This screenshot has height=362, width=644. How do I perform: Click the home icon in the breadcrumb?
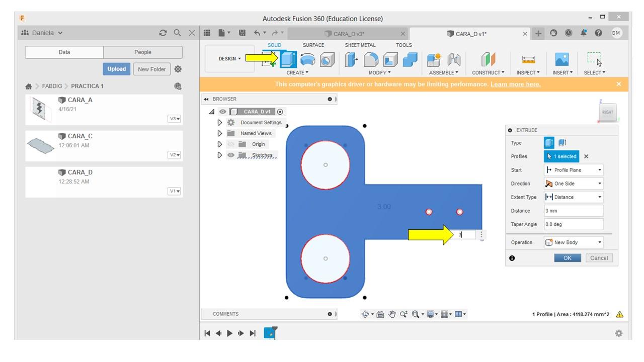pos(29,86)
